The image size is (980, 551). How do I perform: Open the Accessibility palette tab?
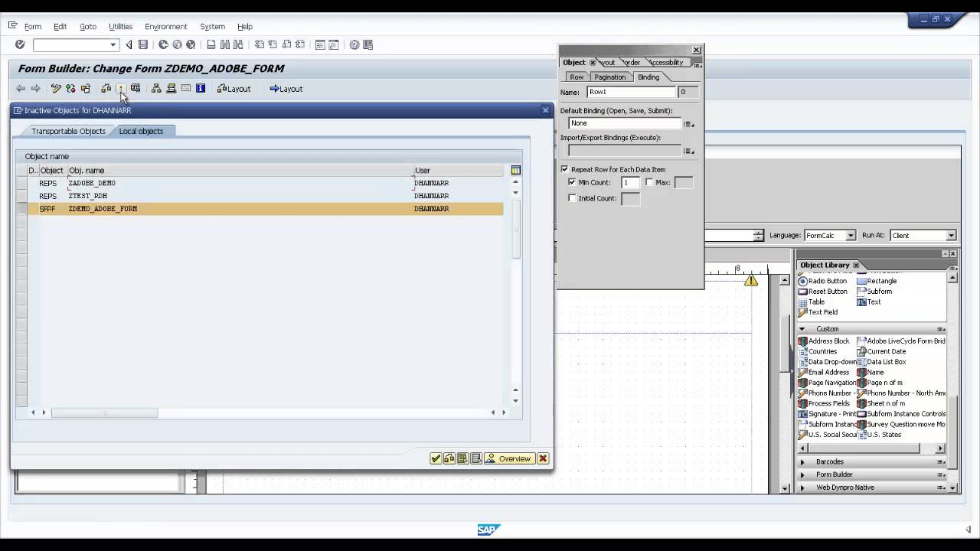666,63
